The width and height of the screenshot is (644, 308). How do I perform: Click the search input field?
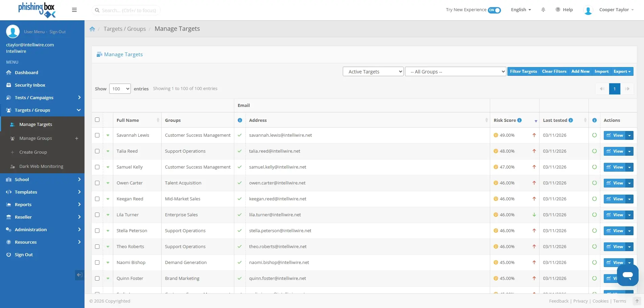(128, 10)
